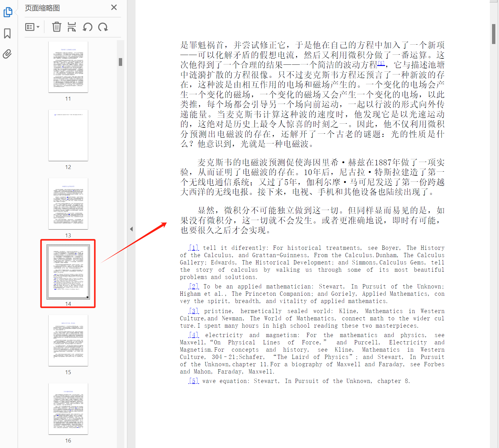Open the page thumbnails panel
499x448 pixels.
click(x=8, y=12)
